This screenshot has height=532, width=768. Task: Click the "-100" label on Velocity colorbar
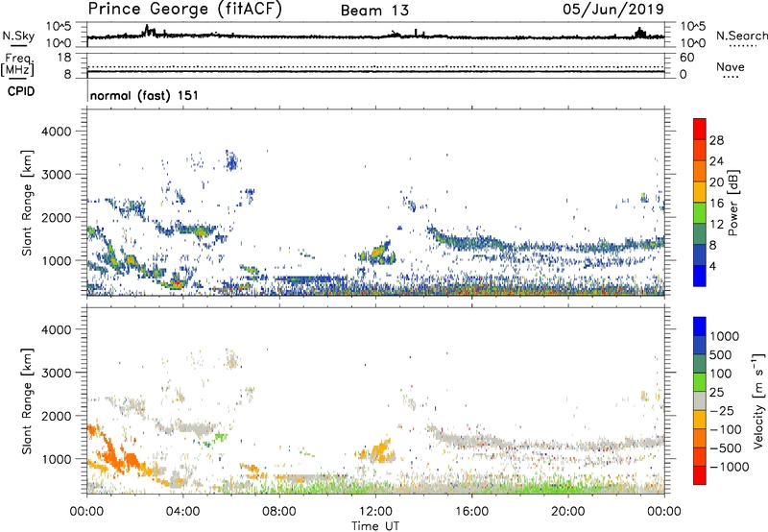pyautogui.click(x=726, y=429)
